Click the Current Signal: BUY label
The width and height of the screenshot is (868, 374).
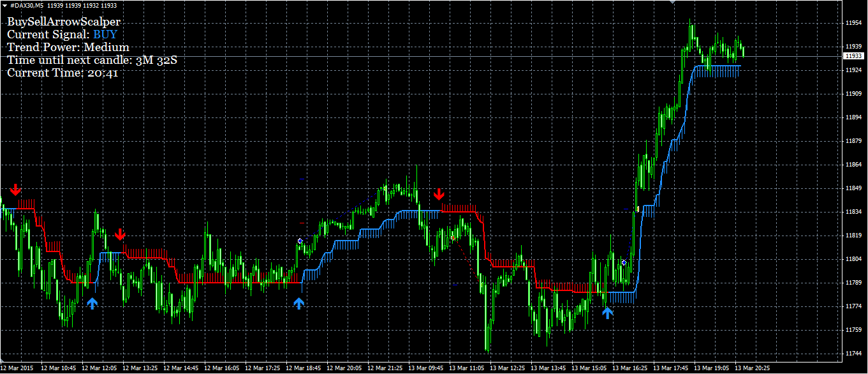point(62,34)
